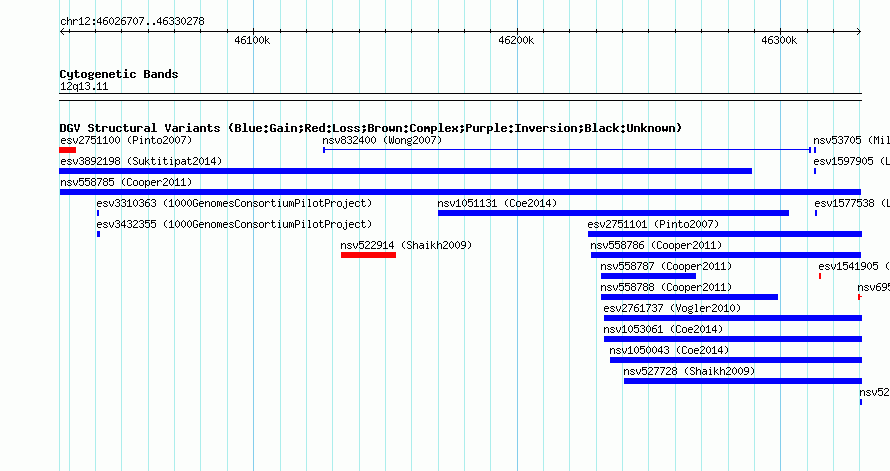Click the thin nsv832400 gain span line

pos(567,150)
